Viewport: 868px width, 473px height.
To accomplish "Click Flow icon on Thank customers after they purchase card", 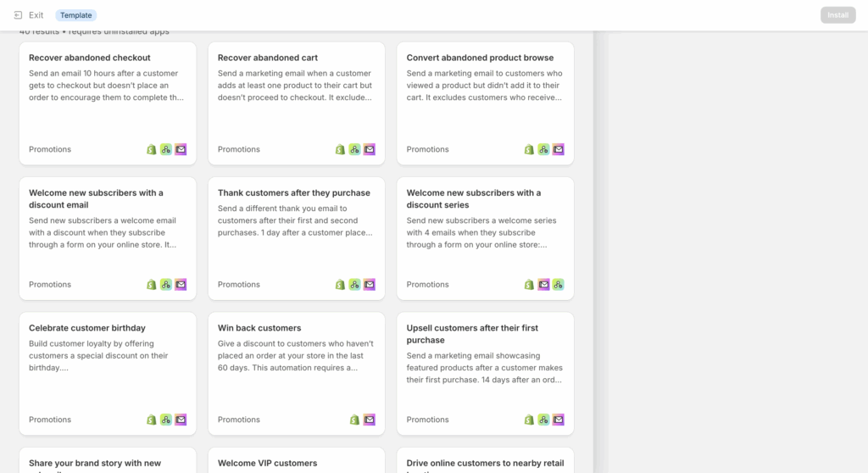I will pyautogui.click(x=355, y=285).
